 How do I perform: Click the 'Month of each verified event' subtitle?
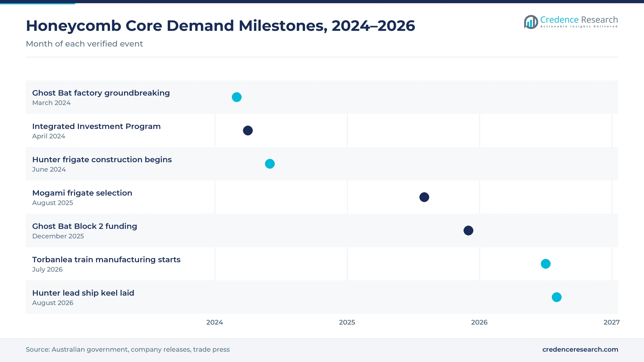point(84,44)
